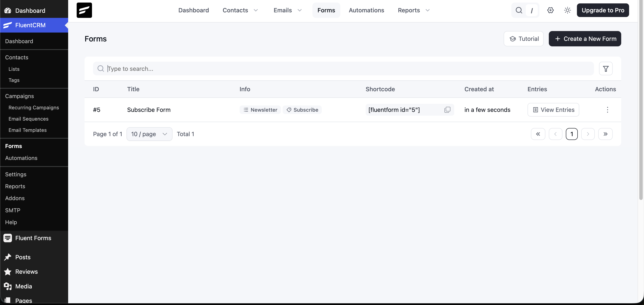
Task: Open the settings gear icon in header
Action: (550, 10)
